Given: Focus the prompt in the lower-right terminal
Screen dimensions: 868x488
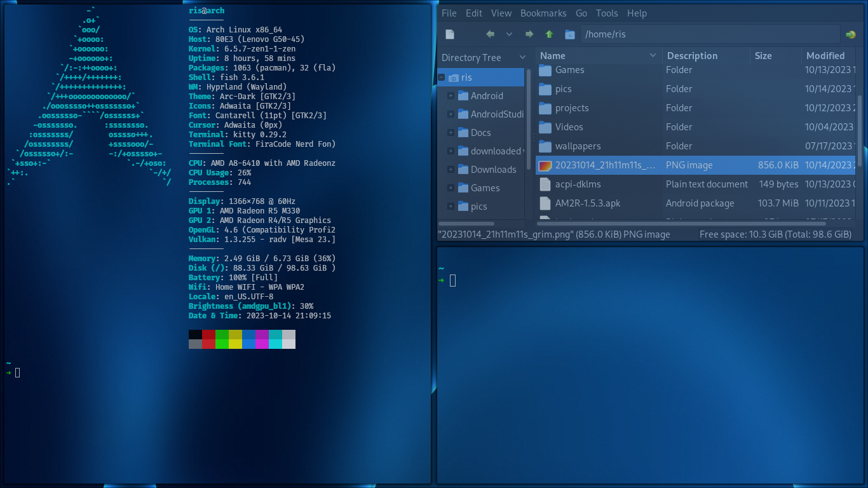Looking at the screenshot, I should pos(452,280).
